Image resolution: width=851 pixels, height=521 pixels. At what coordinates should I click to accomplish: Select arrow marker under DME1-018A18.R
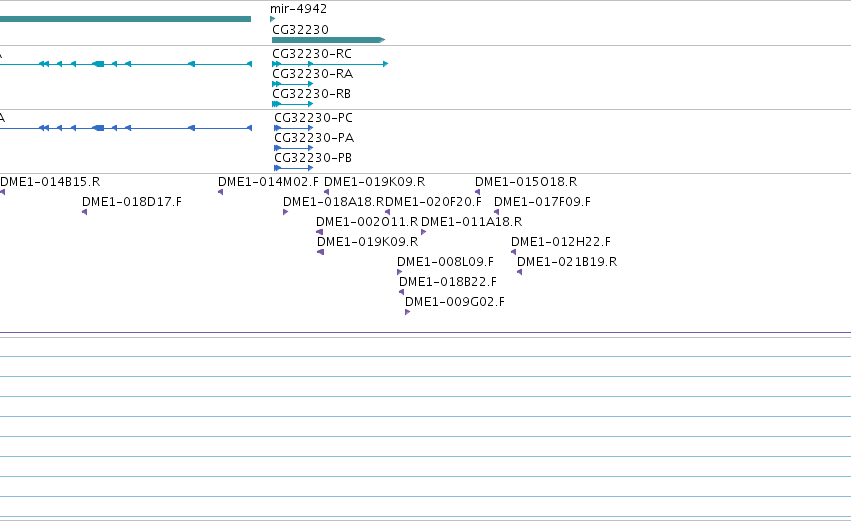click(285, 212)
